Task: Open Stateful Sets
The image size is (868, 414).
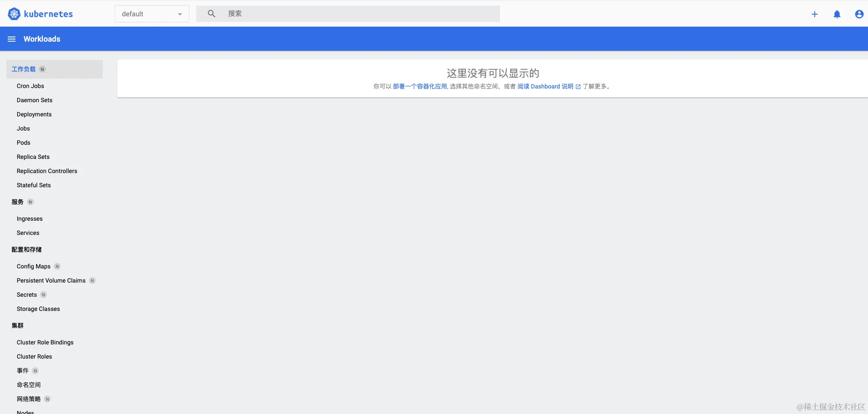Action: pyautogui.click(x=34, y=185)
